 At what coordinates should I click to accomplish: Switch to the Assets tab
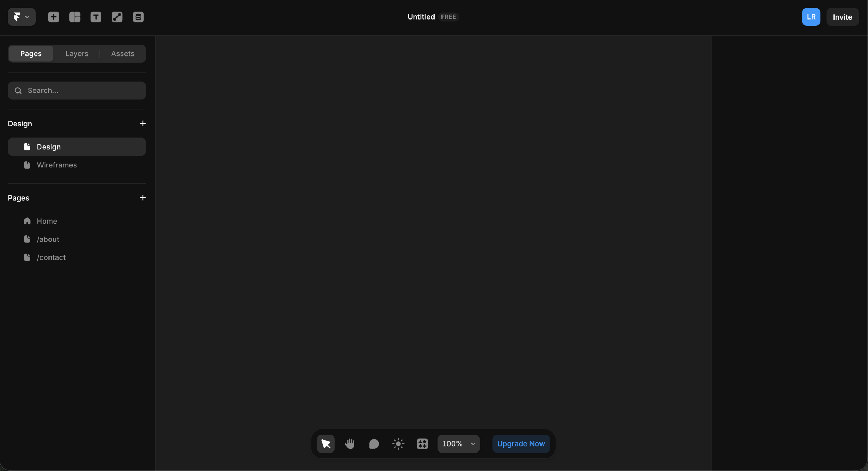coord(122,54)
